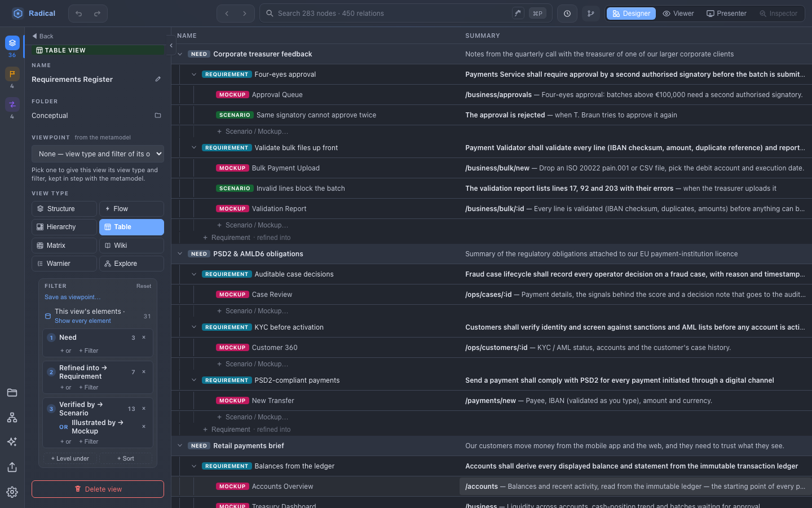Switch to Presenter mode
This screenshot has width=812, height=508.
[726, 14]
